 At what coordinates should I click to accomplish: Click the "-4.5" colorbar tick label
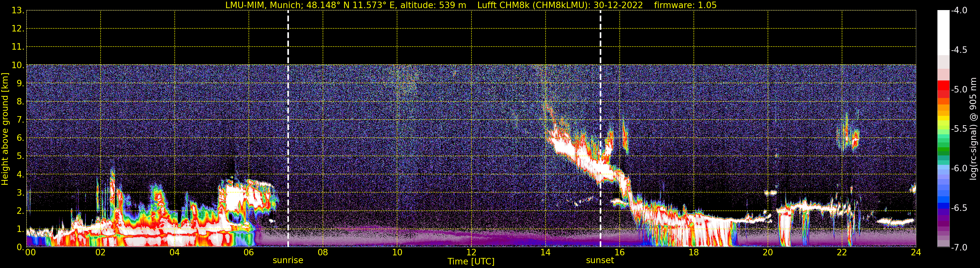(959, 50)
